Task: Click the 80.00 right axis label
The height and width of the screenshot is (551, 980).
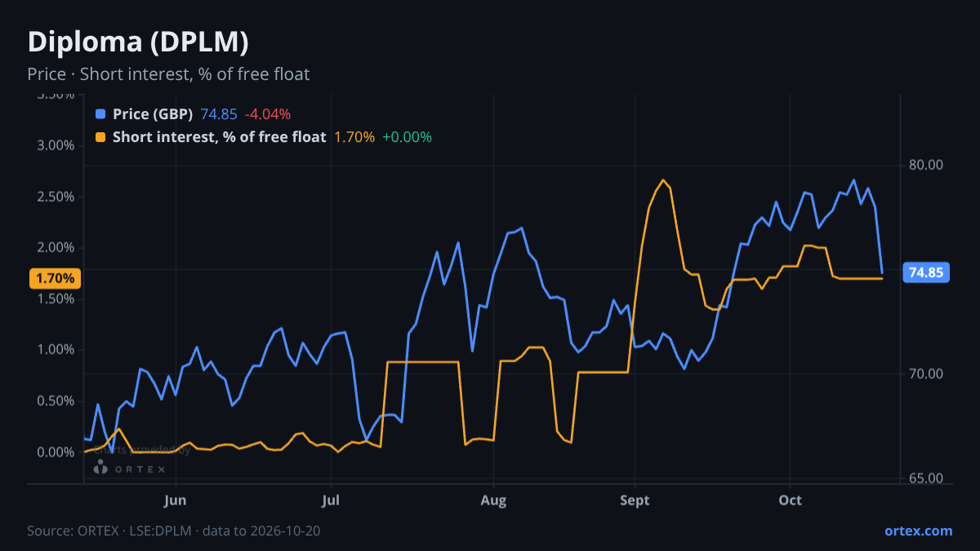Action: (926, 165)
